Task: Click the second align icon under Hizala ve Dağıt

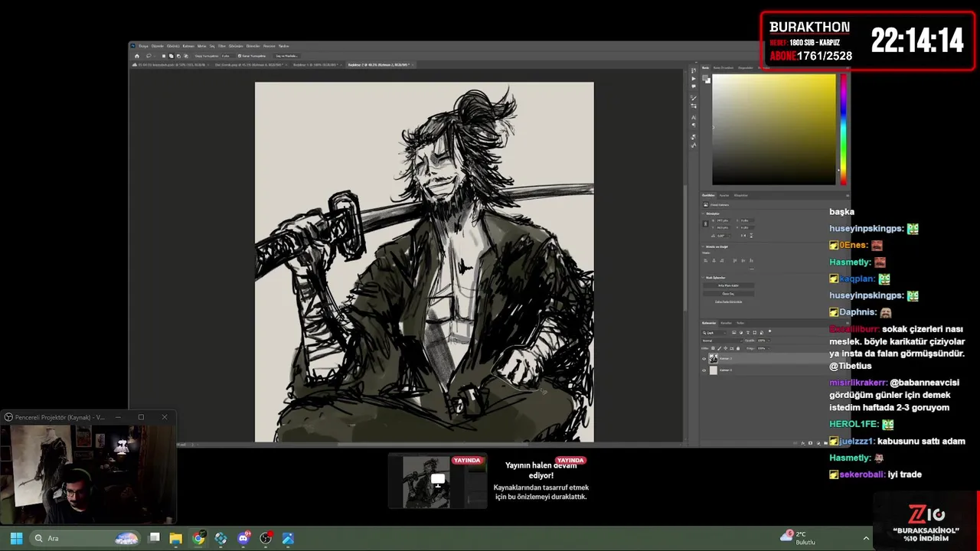Action: 714,260
